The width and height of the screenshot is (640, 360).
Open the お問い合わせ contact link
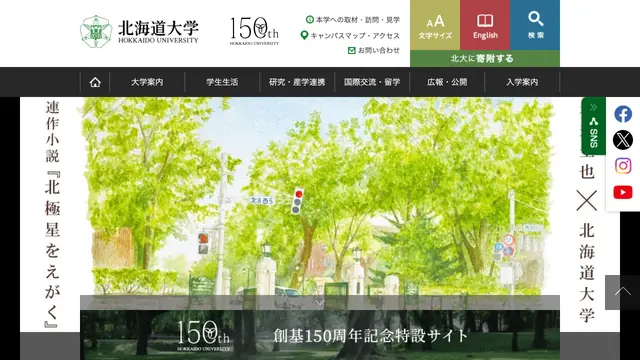click(x=374, y=50)
